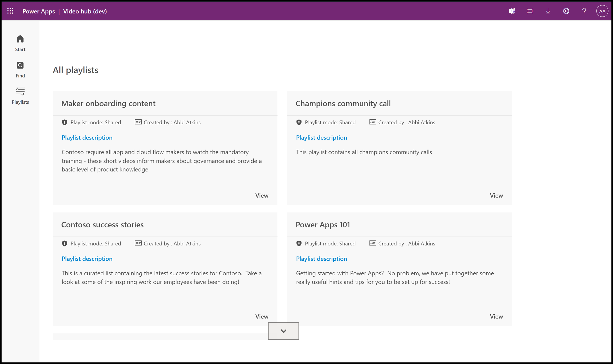613x364 pixels.
Task: Expand Champions Community Call description
Action: (321, 137)
